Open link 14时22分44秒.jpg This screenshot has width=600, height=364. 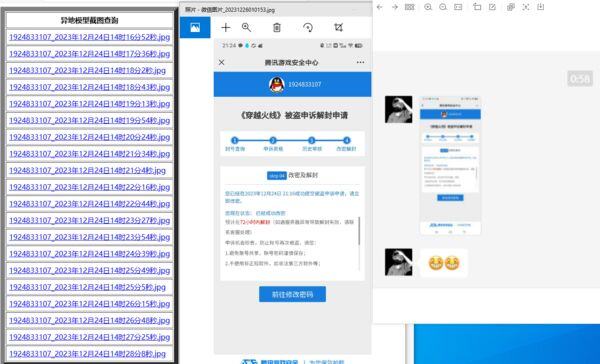click(x=90, y=204)
